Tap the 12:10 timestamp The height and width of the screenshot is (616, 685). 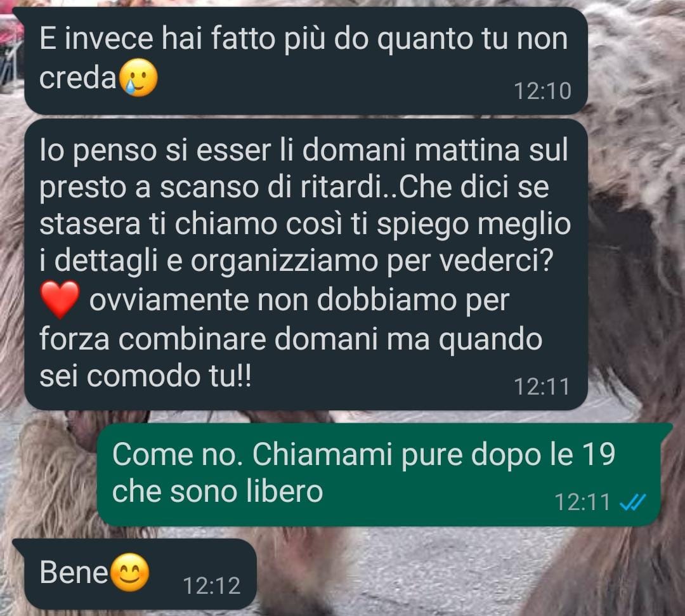[542, 91]
